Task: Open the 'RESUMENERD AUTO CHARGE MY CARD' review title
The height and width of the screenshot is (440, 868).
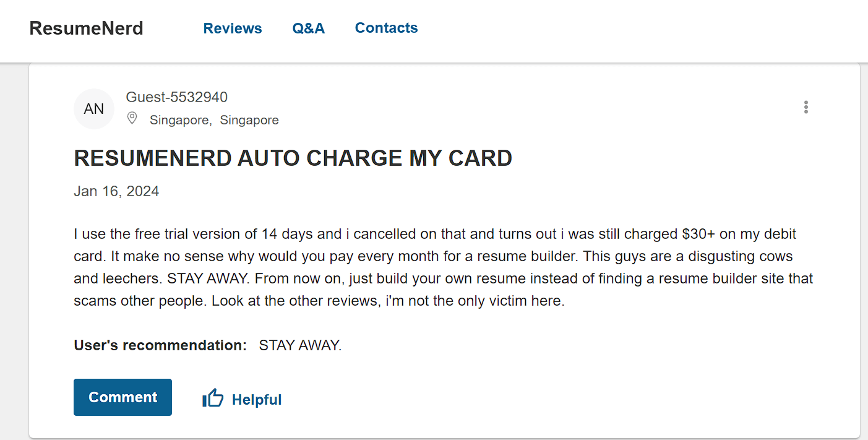Action: pyautogui.click(x=293, y=158)
